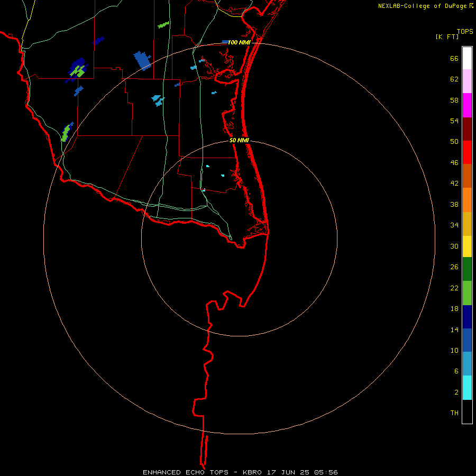Click the 100 NMI range ring label
Viewport: 476px width, 476px height.
[x=239, y=42]
